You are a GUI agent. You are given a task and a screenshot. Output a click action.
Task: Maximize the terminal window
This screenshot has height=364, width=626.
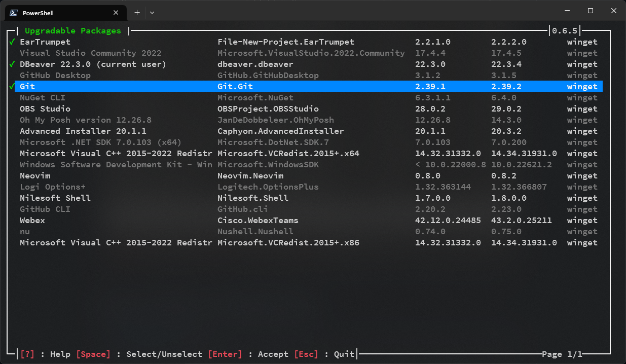coord(591,11)
